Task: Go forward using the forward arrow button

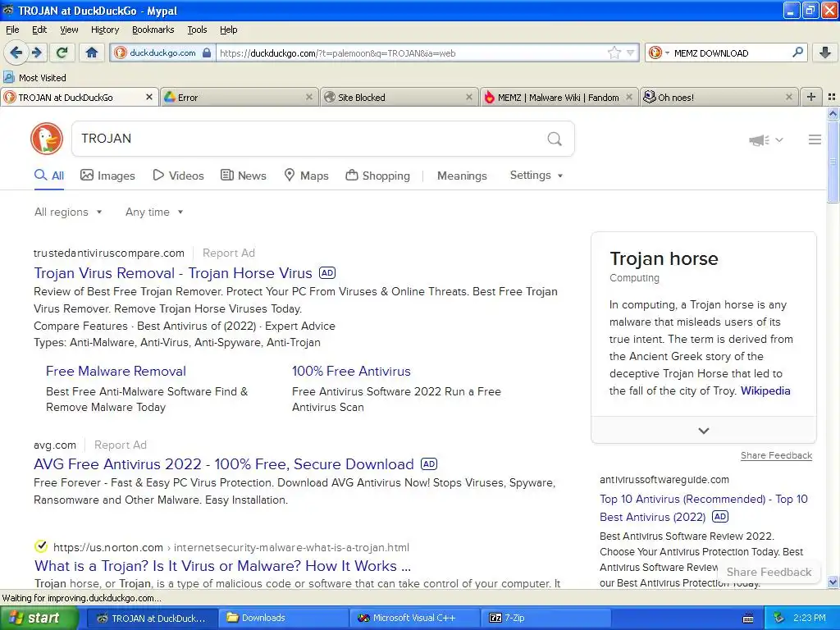Action: [36, 52]
